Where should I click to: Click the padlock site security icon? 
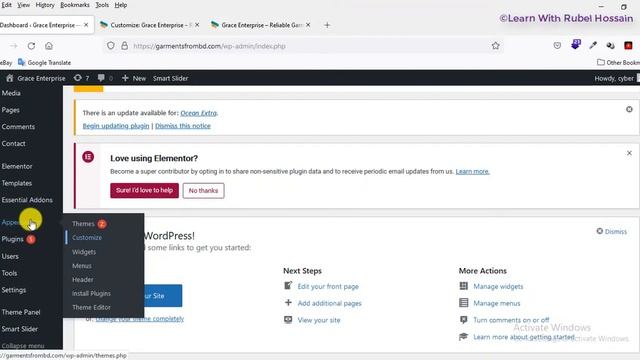(124, 46)
